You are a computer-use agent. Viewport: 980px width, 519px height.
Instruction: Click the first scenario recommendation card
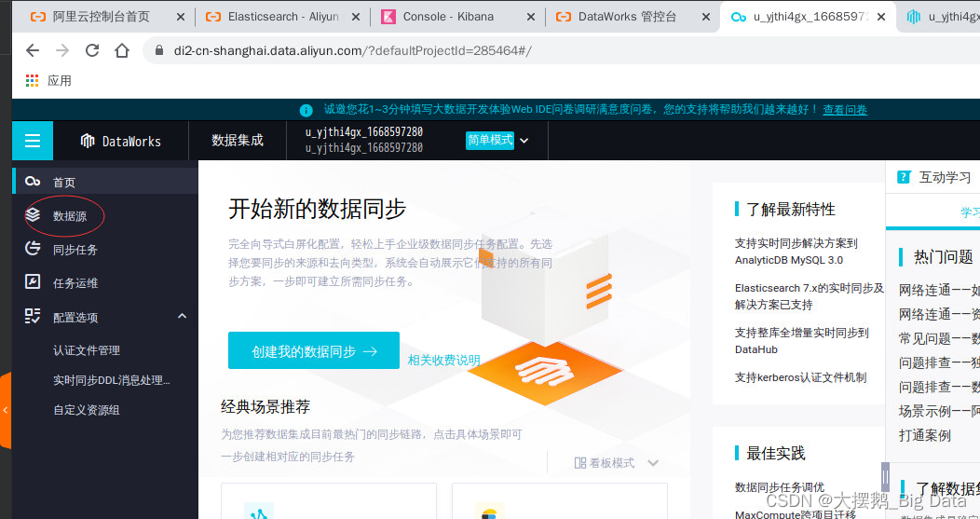point(329,501)
